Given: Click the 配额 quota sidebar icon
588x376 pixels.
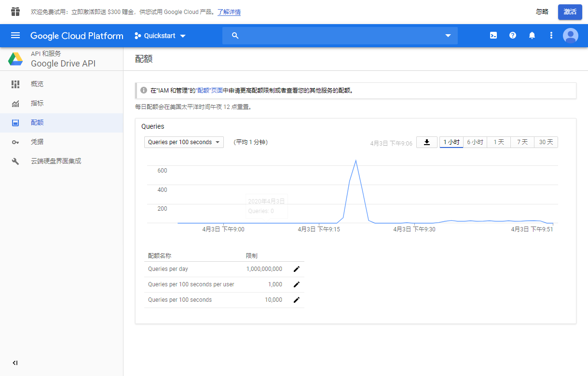Looking at the screenshot, I should [x=15, y=123].
